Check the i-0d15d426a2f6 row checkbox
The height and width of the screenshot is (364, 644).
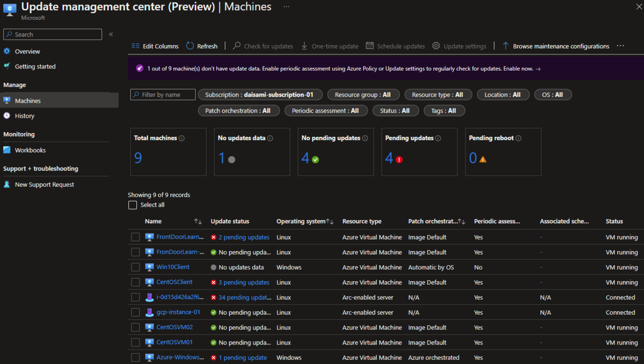pyautogui.click(x=135, y=297)
